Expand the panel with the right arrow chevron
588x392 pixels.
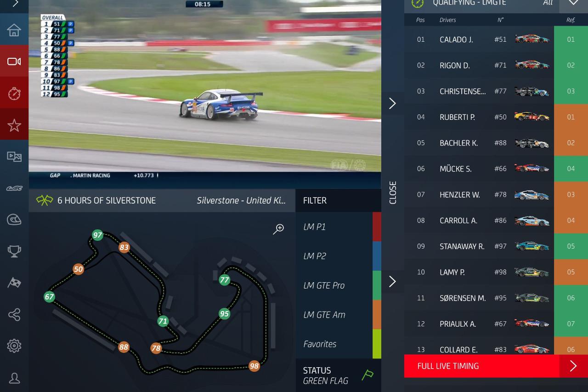[392, 103]
